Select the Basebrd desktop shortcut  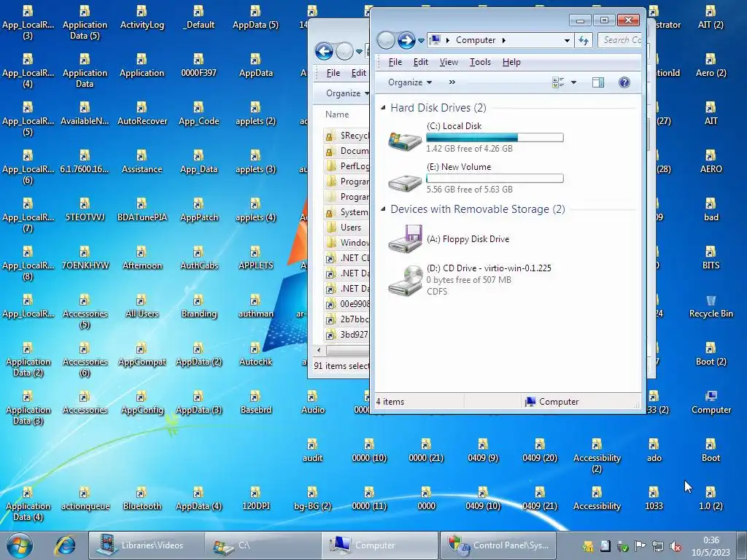(255, 402)
